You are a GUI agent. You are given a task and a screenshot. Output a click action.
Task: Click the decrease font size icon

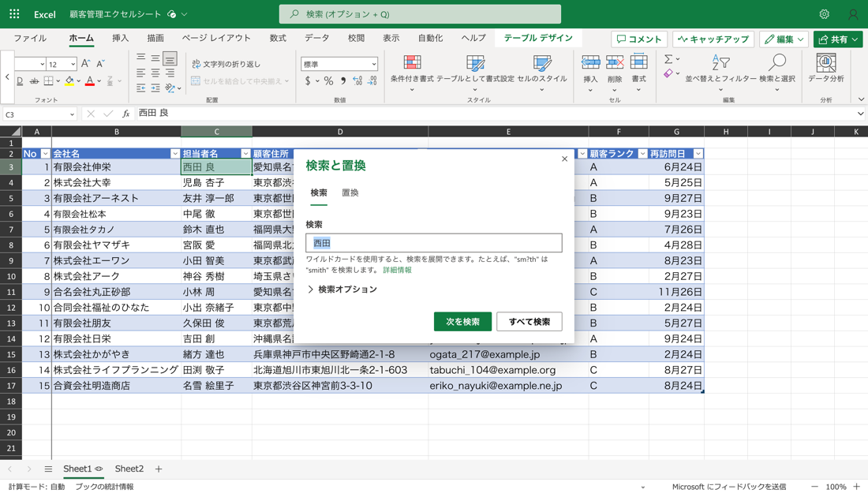[100, 64]
